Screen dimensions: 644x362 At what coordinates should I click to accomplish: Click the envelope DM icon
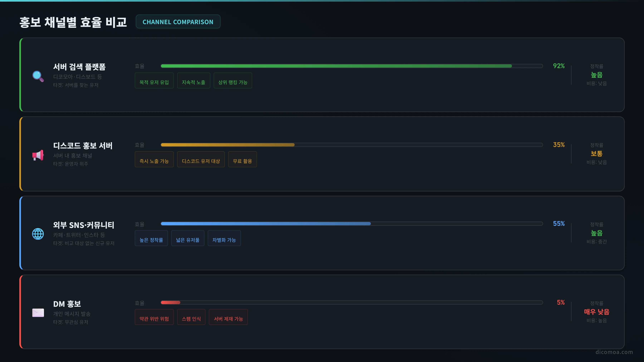tap(38, 313)
